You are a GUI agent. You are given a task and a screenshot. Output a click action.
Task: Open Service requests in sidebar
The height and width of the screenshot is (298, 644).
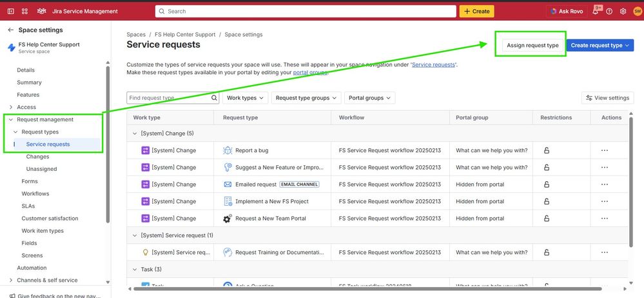click(x=48, y=144)
